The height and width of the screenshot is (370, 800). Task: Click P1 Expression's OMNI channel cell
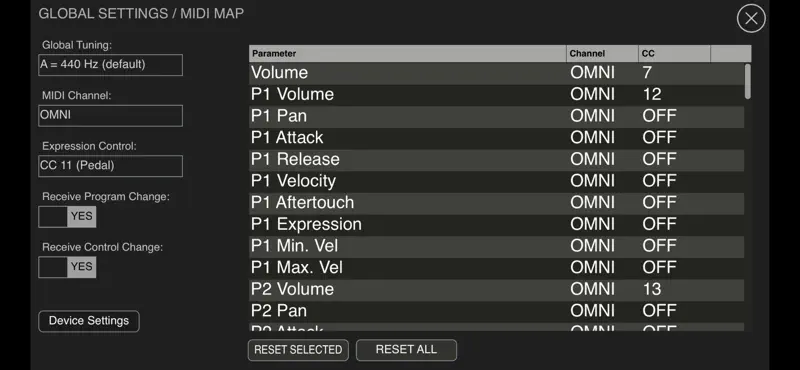[592, 225]
